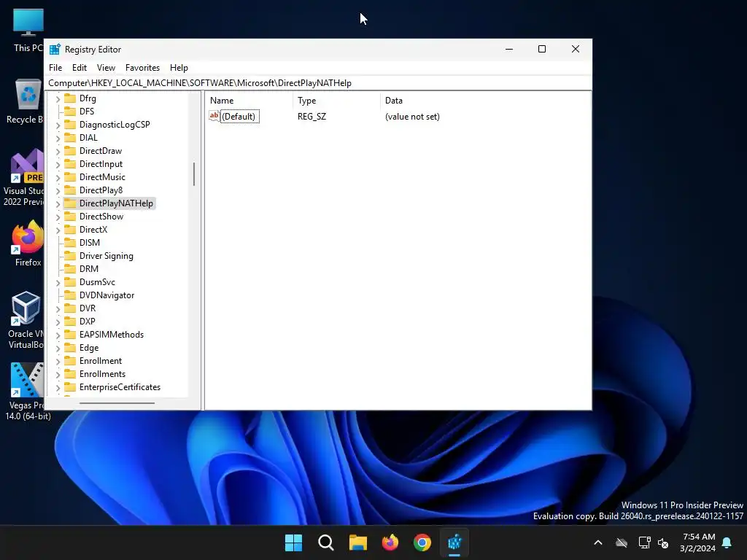Open the Favorites menu
Image resolution: width=747 pixels, height=560 pixels.
tap(142, 68)
